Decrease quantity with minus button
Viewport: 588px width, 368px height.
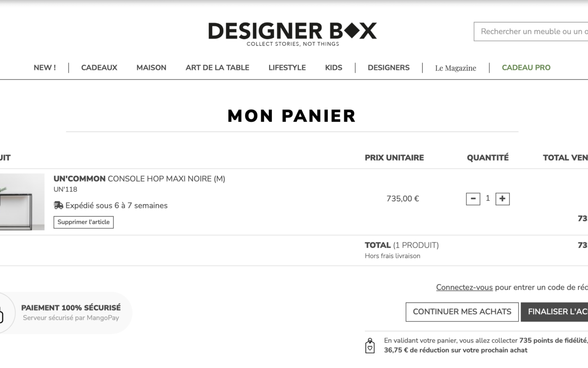pyautogui.click(x=473, y=199)
